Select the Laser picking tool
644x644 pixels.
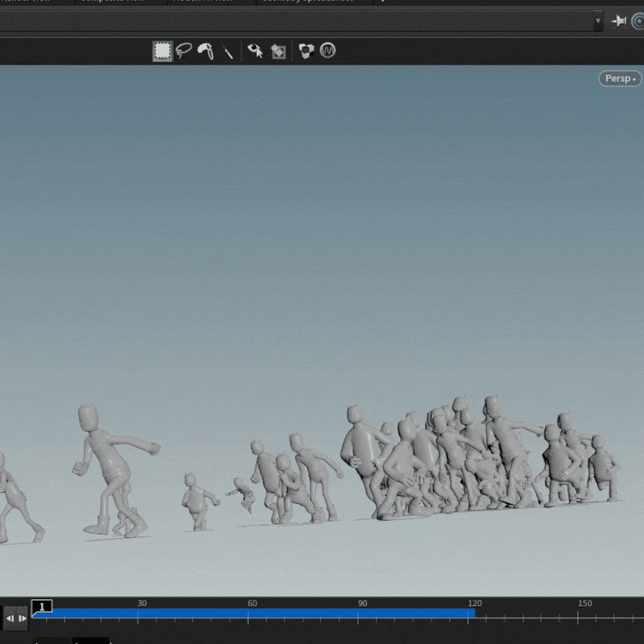(228, 52)
